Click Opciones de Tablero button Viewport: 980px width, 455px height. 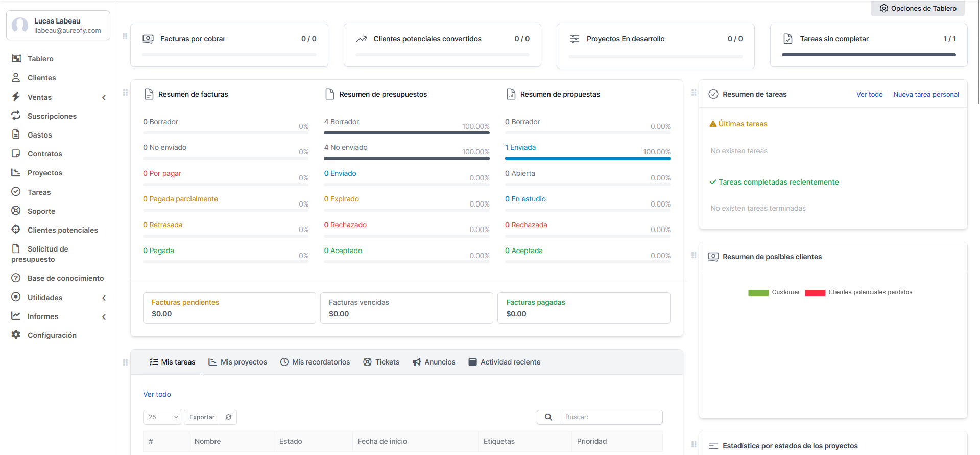(x=918, y=8)
